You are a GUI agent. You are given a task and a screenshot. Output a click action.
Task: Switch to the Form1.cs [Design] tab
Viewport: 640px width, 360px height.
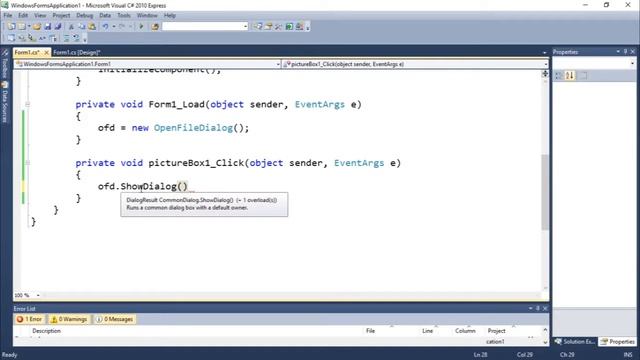tap(77, 53)
